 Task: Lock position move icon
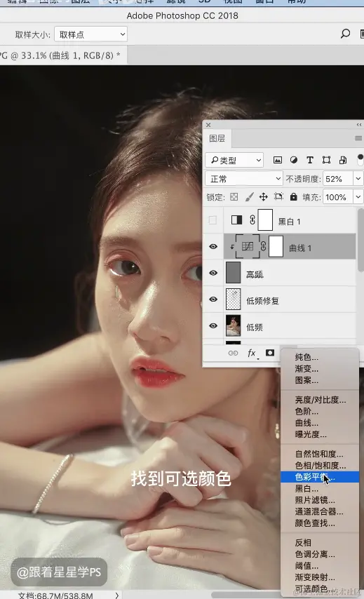point(264,196)
